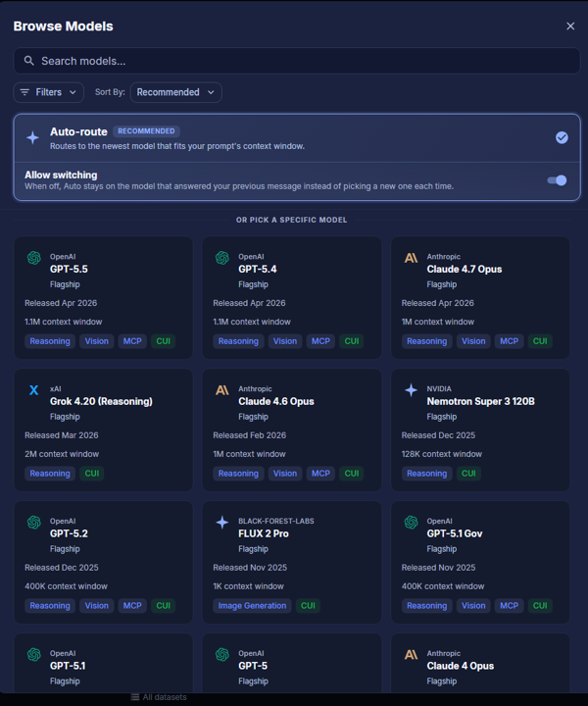Toggle the Allow switching switch off
Screen dimensions: 588x706
point(557,180)
